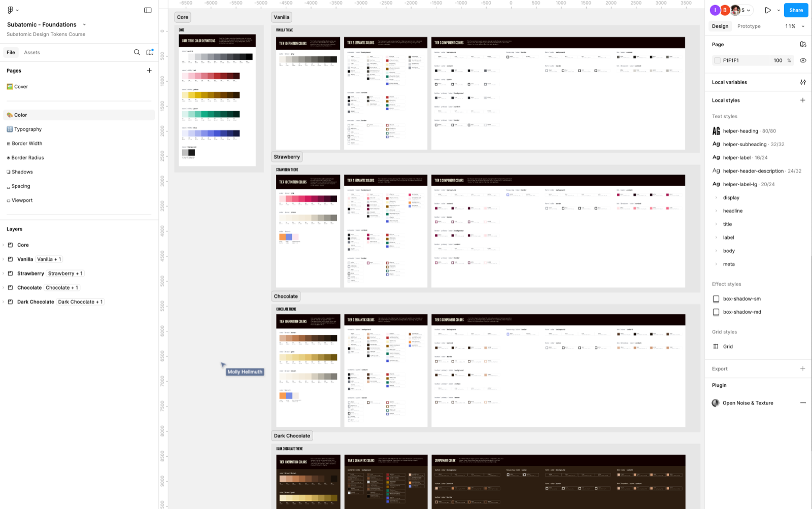Select the Core frame label on canvas
Image resolution: width=812 pixels, height=509 pixels.
[x=183, y=17]
